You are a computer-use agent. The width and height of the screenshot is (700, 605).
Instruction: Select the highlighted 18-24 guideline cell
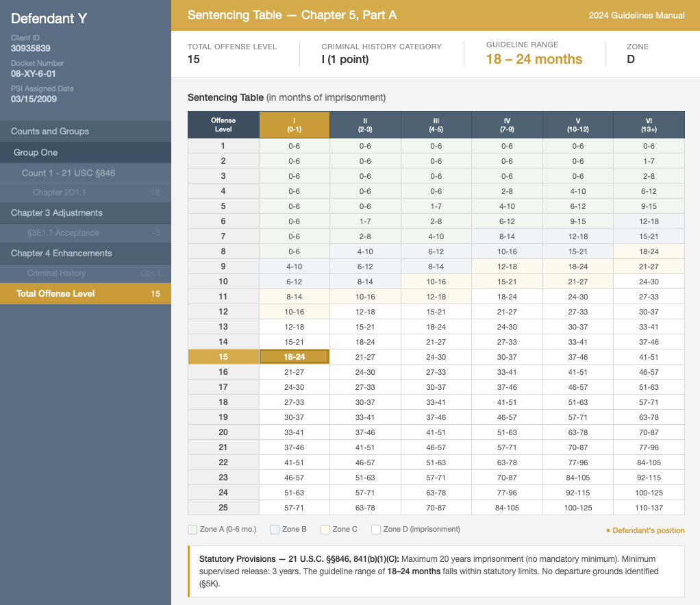(294, 356)
